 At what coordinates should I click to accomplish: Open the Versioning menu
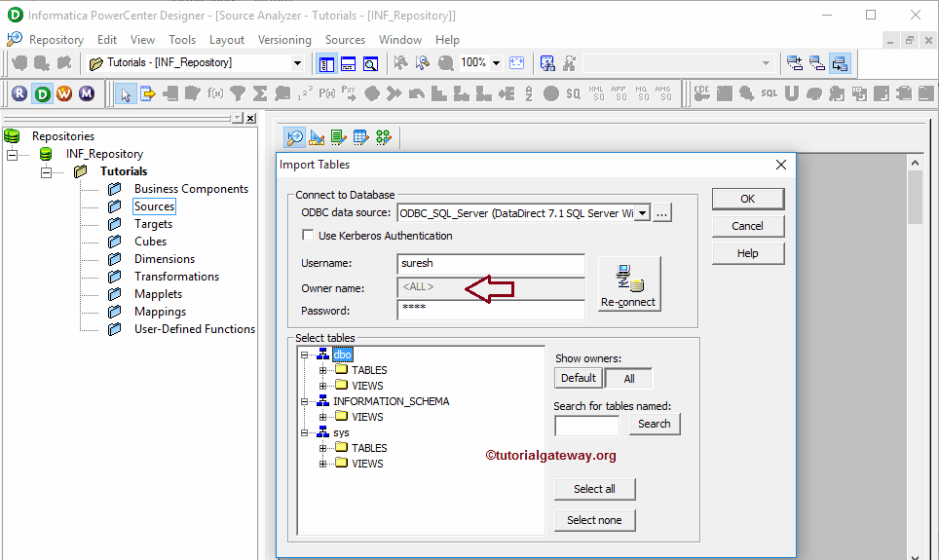tap(284, 40)
